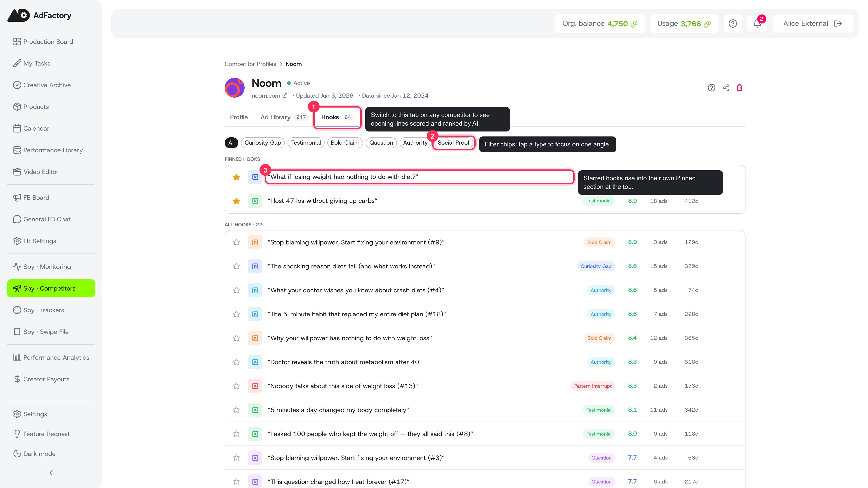
Task: Star "Doctor reveals the truth about metabolism" hook
Action: (x=236, y=362)
